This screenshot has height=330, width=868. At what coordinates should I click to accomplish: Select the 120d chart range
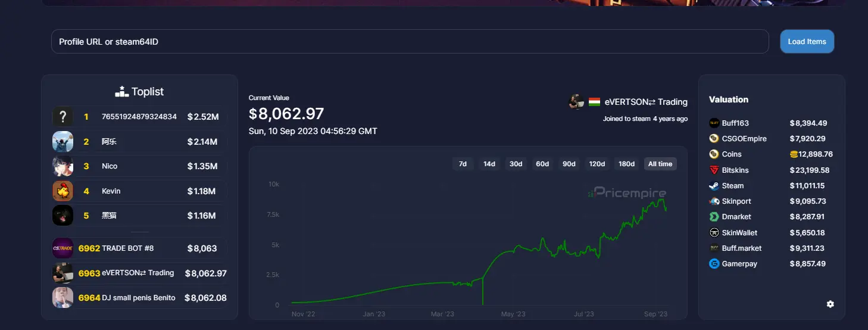coord(597,164)
